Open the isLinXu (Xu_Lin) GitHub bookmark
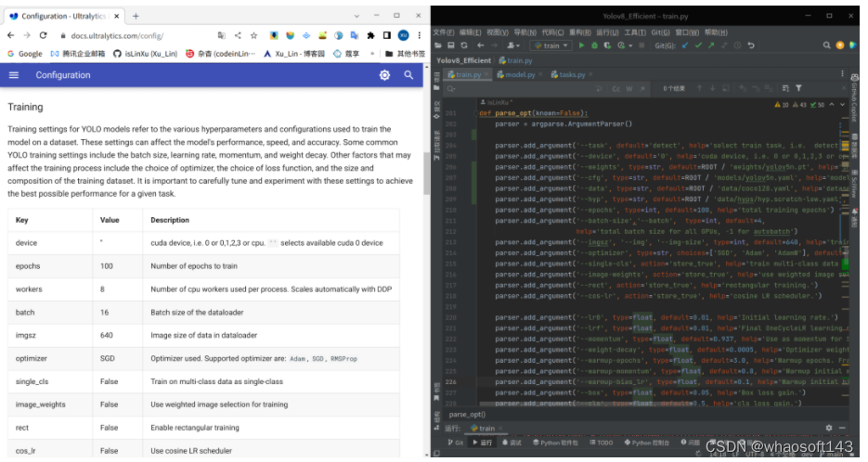Screen dimensions: 868x462 [145, 54]
